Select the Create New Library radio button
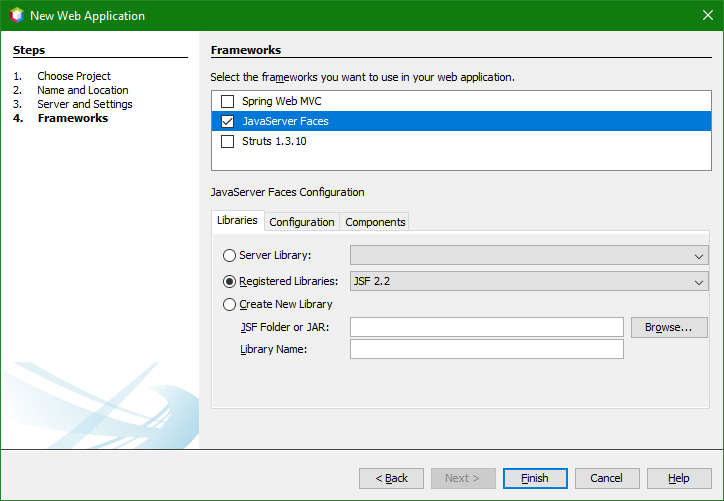This screenshot has width=724, height=501. point(229,304)
